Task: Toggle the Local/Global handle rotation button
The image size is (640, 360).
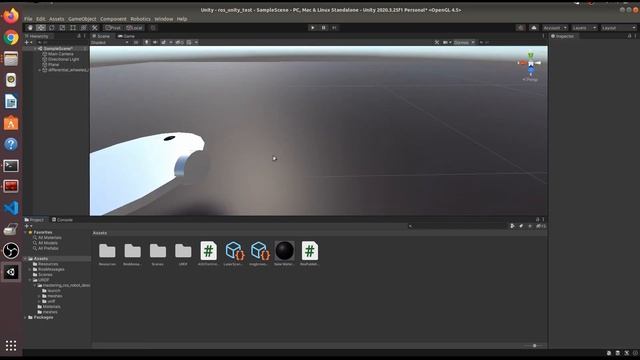Action: [134, 28]
